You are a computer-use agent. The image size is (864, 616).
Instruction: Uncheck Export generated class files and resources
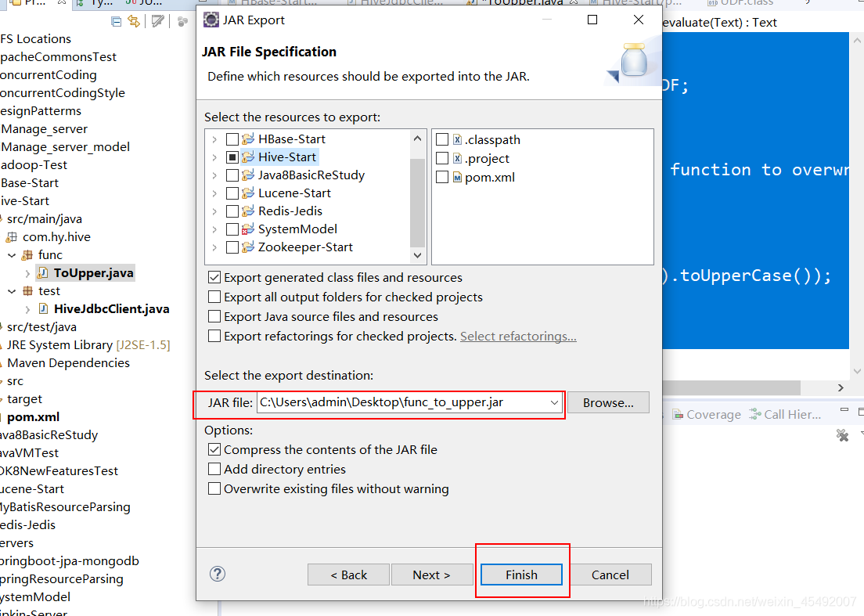click(214, 277)
